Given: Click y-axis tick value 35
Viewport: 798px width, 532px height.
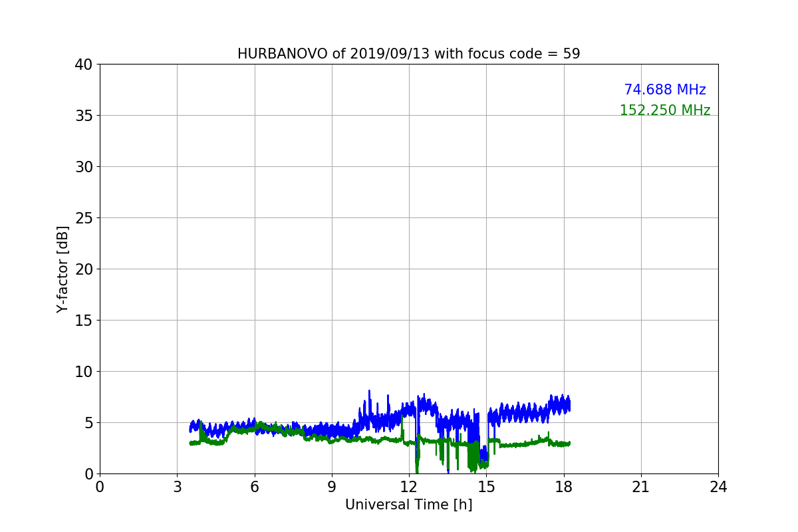Looking at the screenshot, I should pyautogui.click(x=84, y=116).
